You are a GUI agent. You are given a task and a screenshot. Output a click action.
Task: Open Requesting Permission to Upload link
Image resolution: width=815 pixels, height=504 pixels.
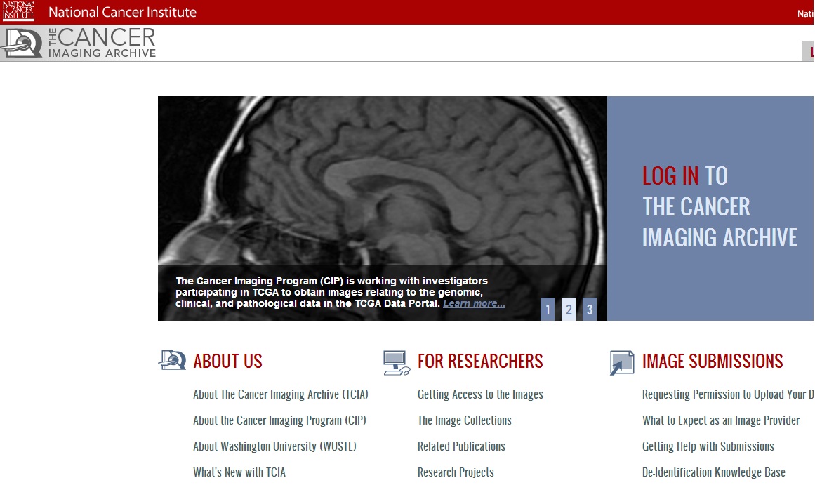point(728,394)
